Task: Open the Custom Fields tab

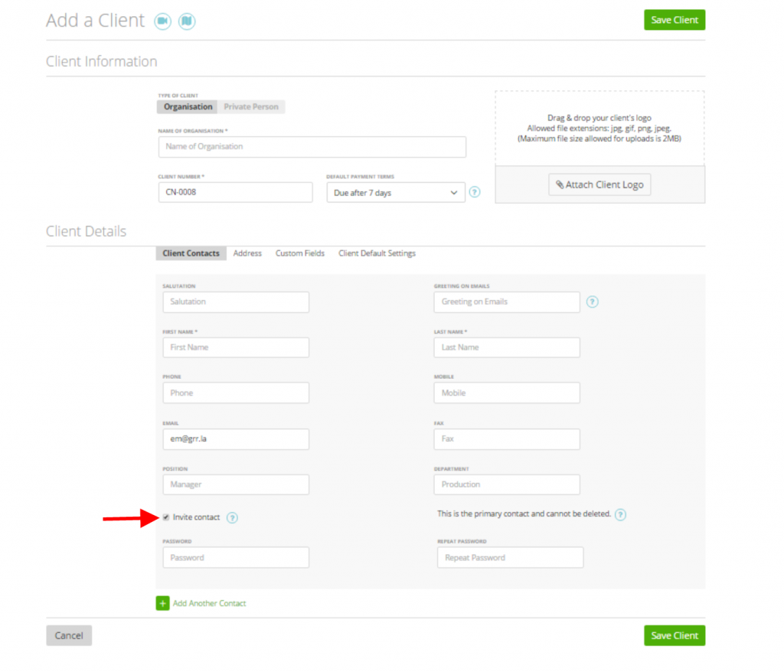Action: click(x=299, y=253)
